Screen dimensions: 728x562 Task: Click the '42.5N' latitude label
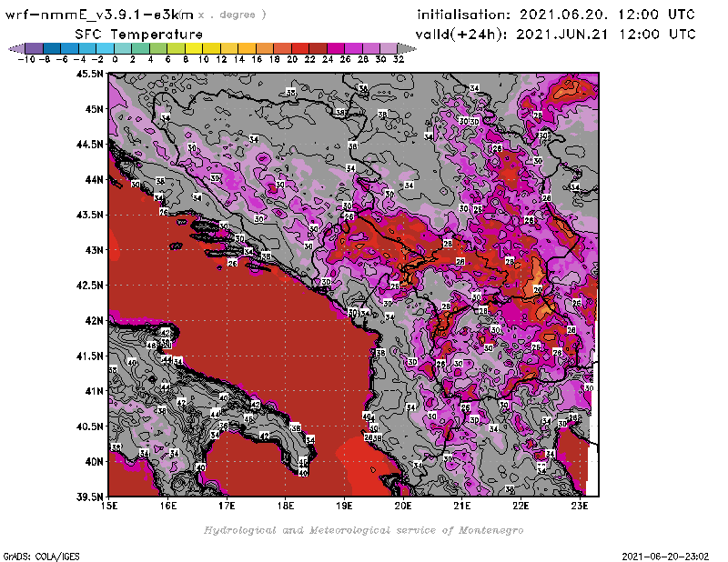(89, 285)
